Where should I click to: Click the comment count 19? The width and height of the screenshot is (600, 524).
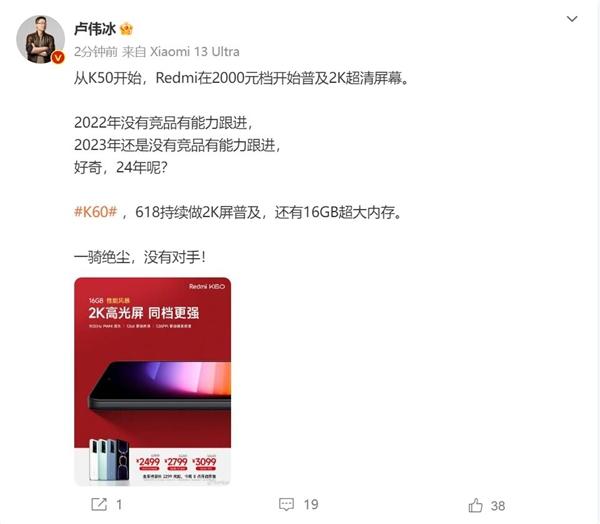tap(311, 504)
